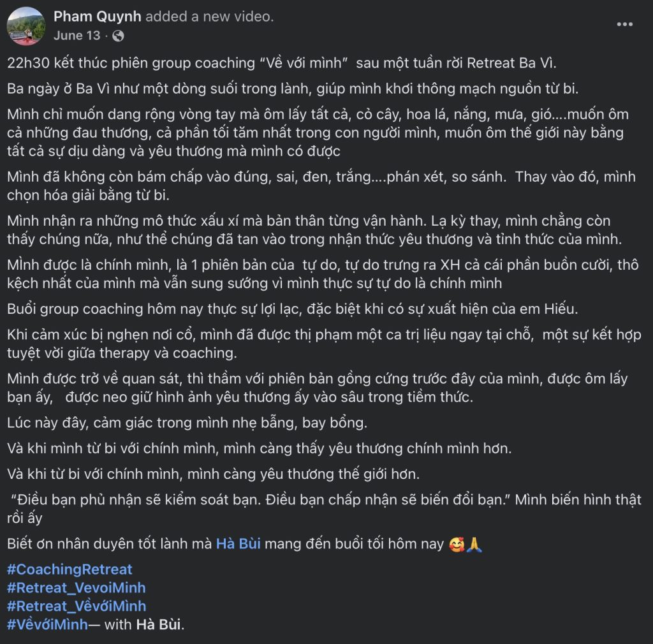Open the #Retreat_VevoiMinh hashtag
This screenshot has width=653, height=644.
click(x=76, y=588)
